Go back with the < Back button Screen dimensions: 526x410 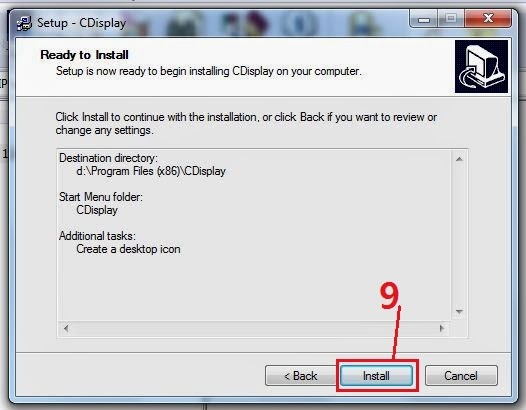[300, 375]
